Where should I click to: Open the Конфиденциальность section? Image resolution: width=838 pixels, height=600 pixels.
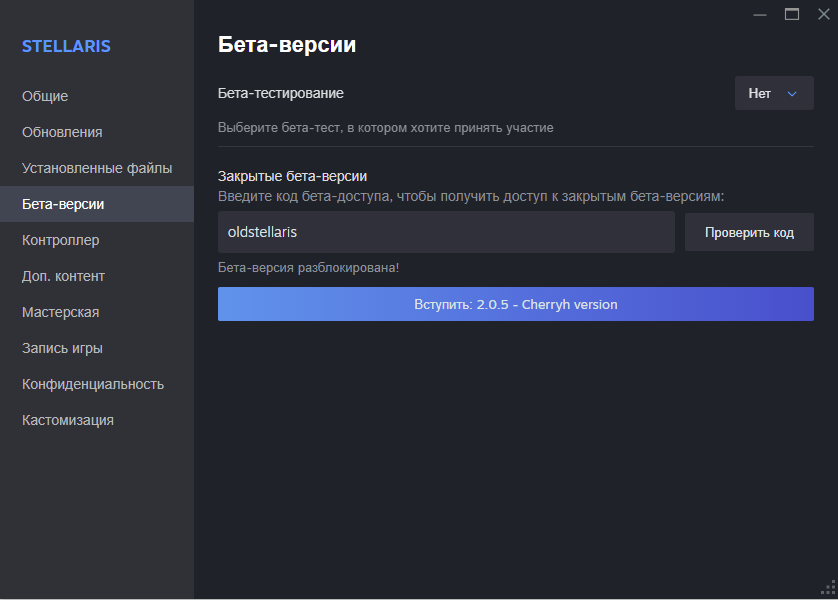click(97, 384)
